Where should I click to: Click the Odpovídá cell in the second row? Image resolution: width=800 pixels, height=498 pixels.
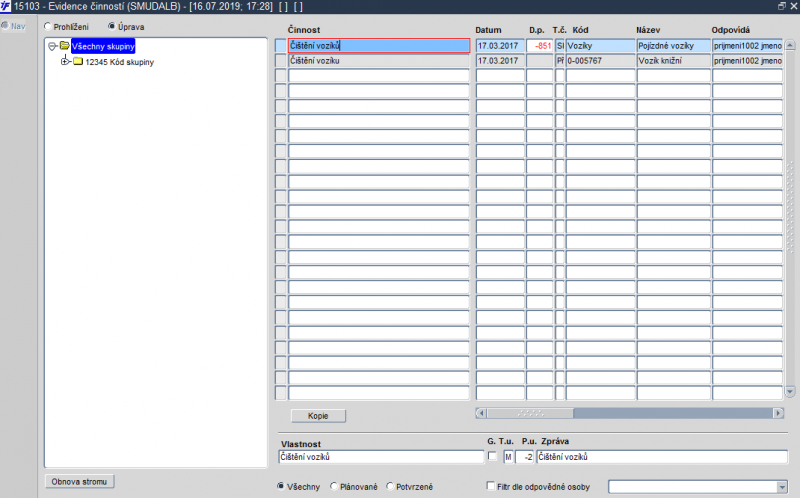747,61
